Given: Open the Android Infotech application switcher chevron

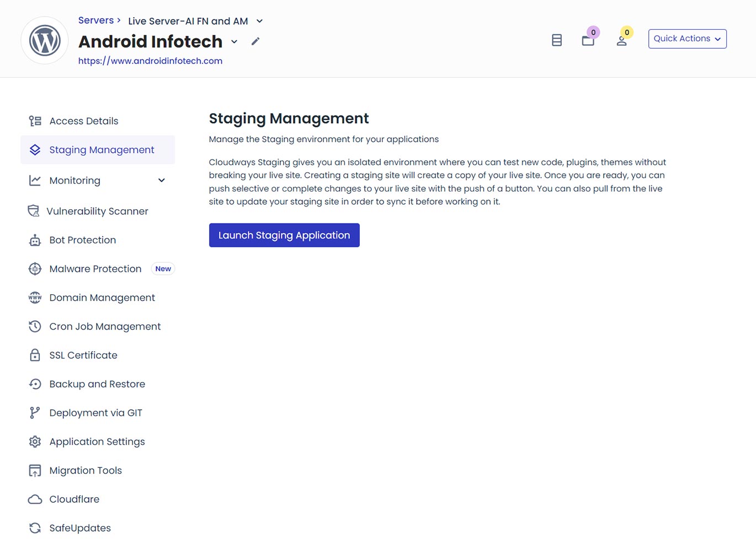Looking at the screenshot, I should click(234, 41).
